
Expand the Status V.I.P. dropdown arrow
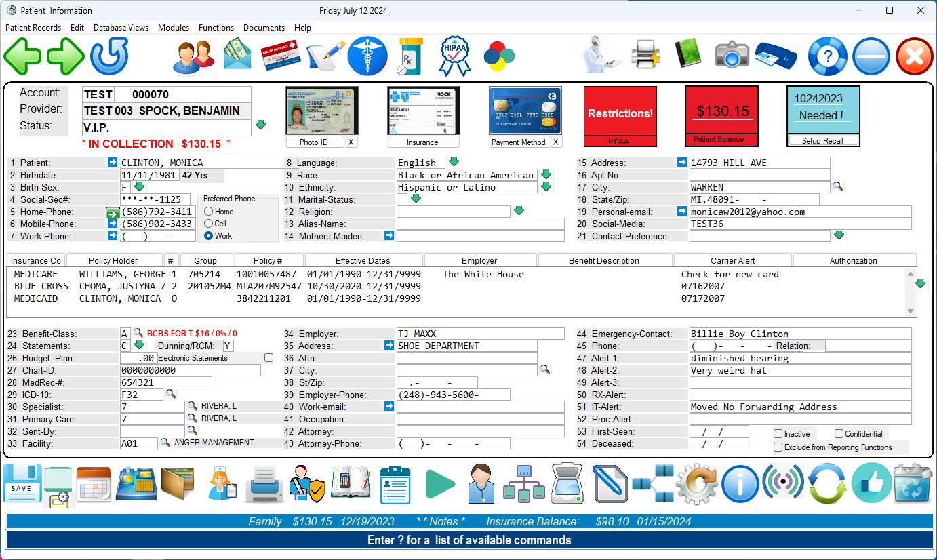260,126
